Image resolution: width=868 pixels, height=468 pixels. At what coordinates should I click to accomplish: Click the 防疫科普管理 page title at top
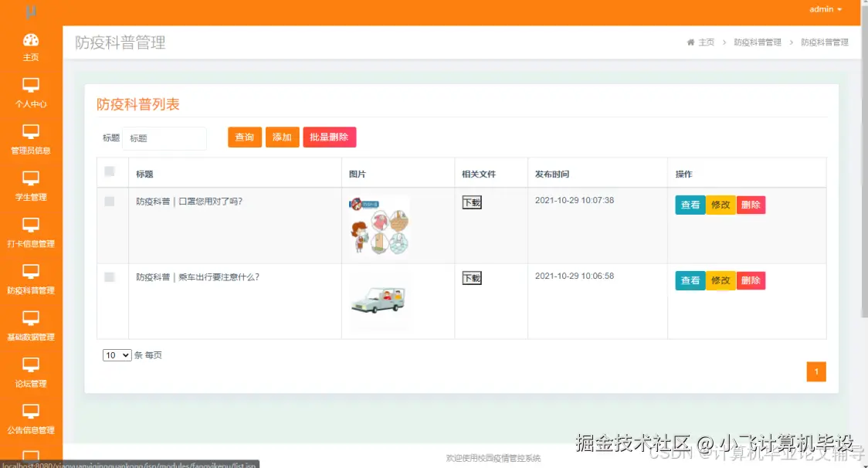coord(120,42)
